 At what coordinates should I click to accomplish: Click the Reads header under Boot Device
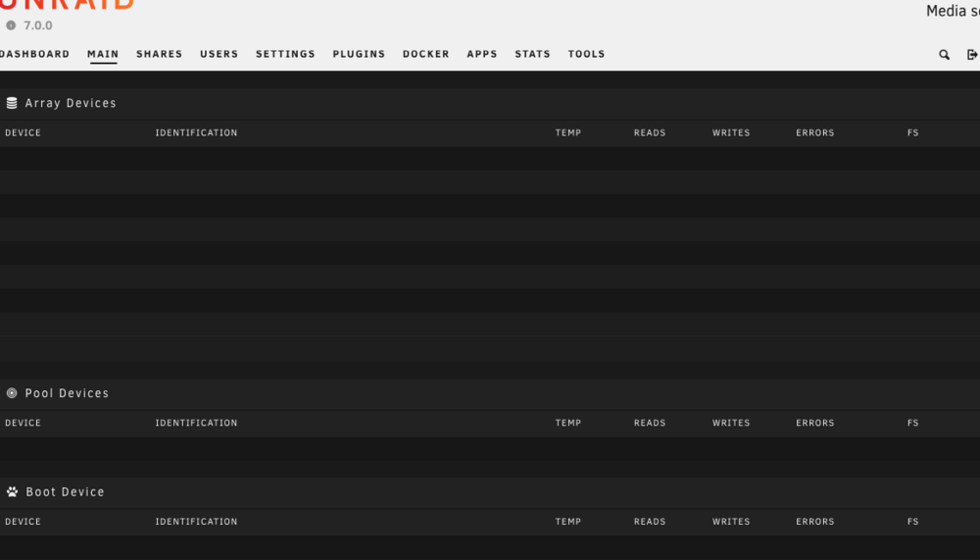tap(650, 521)
